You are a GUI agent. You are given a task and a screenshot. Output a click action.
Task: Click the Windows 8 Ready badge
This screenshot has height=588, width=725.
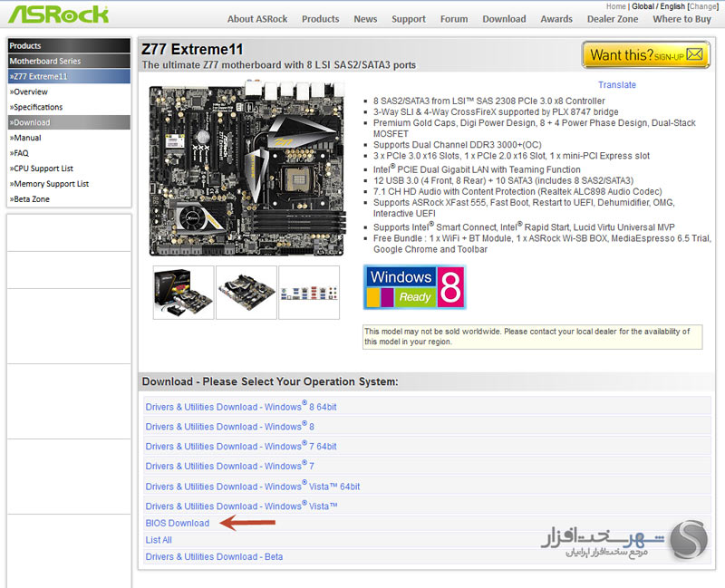click(x=415, y=287)
